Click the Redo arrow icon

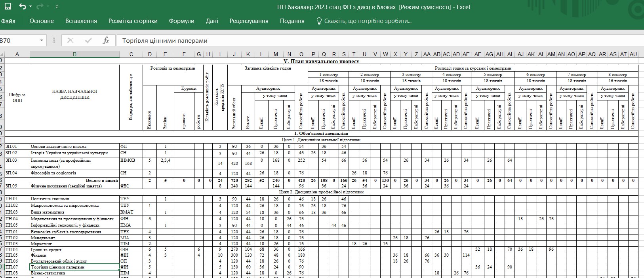click(x=40, y=7)
